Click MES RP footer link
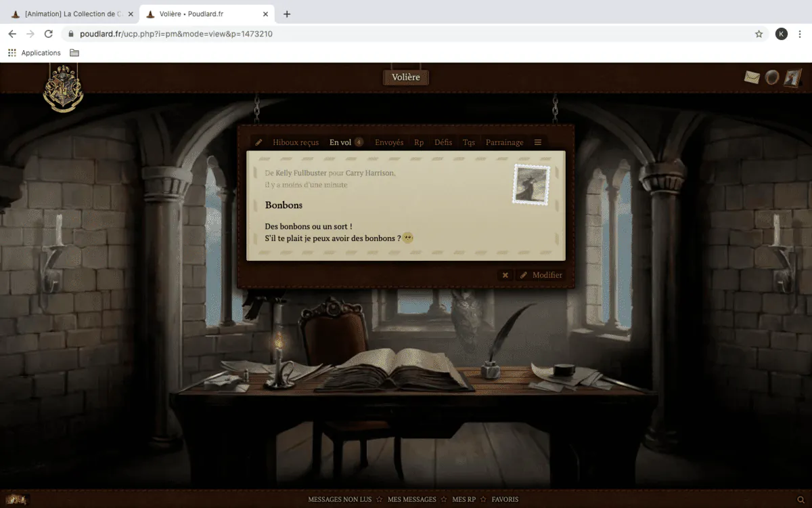Viewport: 812px width, 508px height. (464, 500)
